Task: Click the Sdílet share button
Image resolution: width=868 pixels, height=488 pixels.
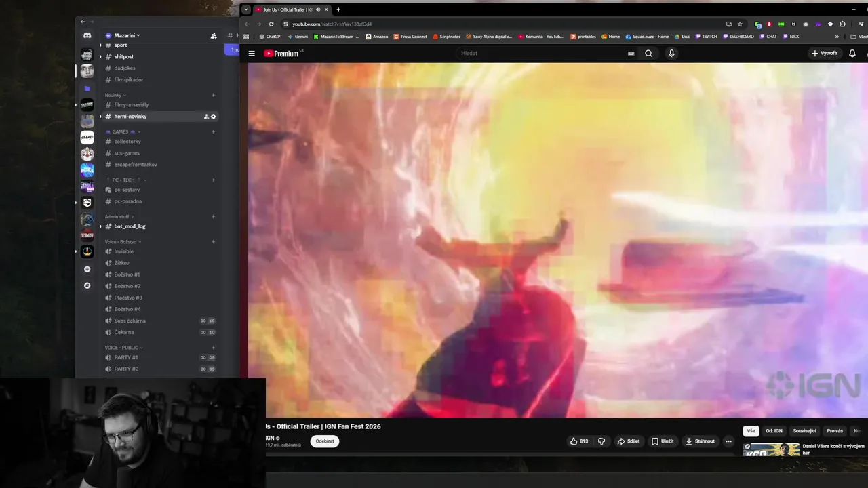Action: (x=628, y=441)
